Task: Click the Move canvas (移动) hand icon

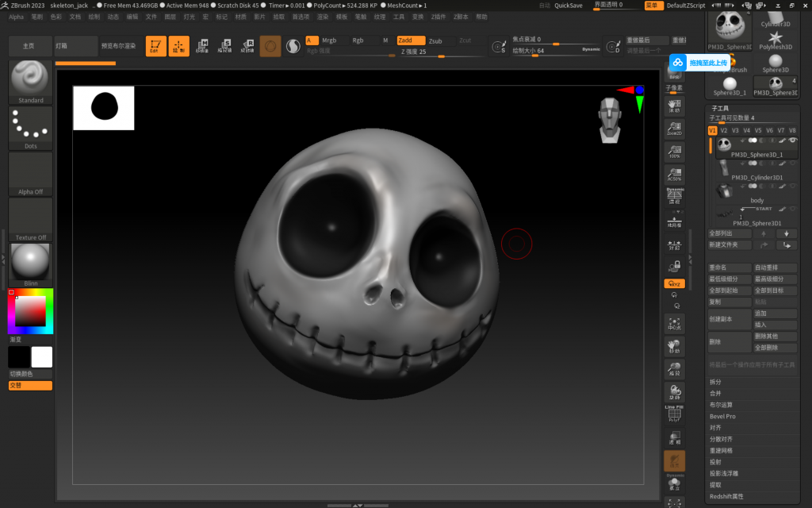Action: click(674, 346)
